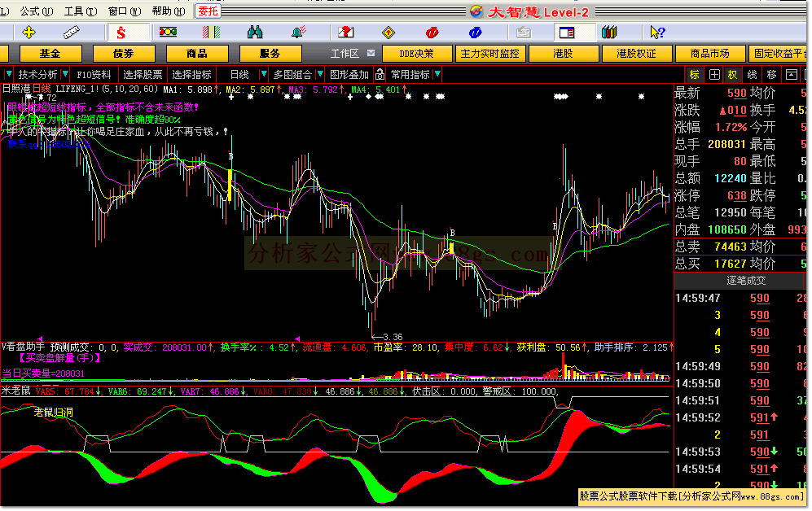Click the 14:59:47 trade row
The image size is (812, 511).
[x=741, y=298]
